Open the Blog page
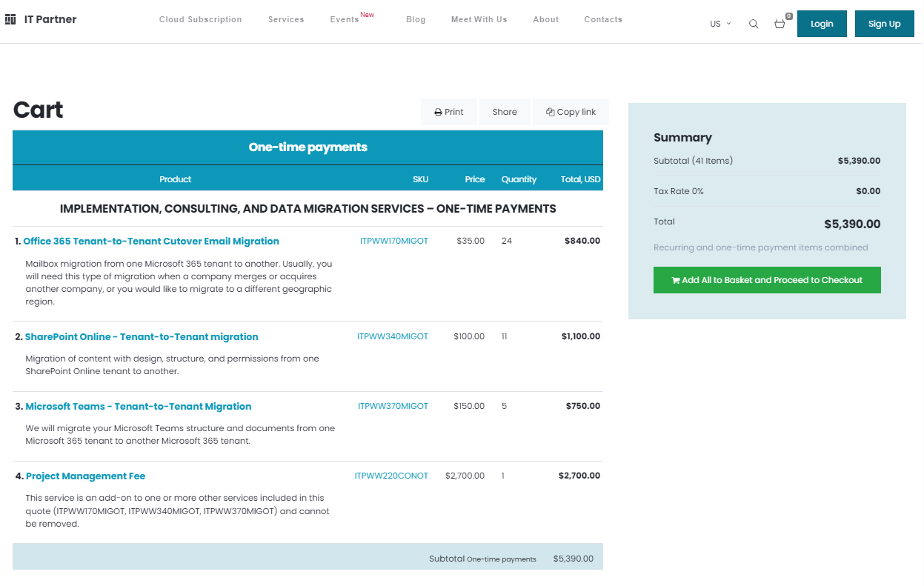 pyautogui.click(x=416, y=19)
